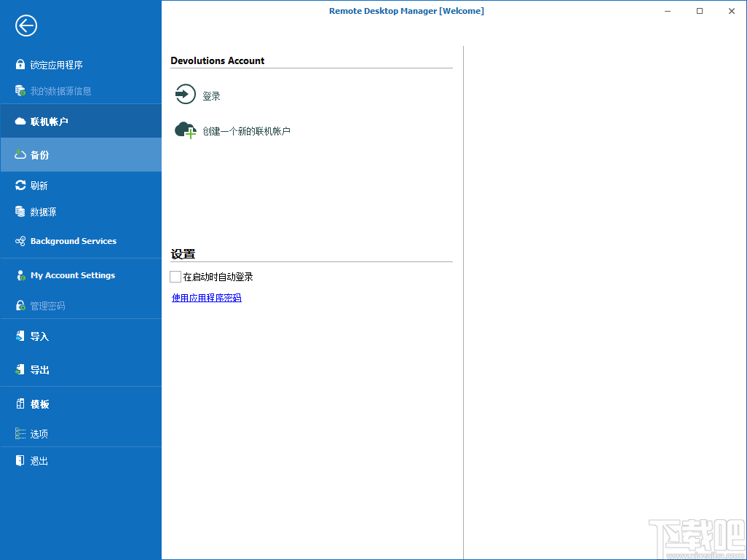Click the 导入 import icon
747x560 pixels.
20,336
